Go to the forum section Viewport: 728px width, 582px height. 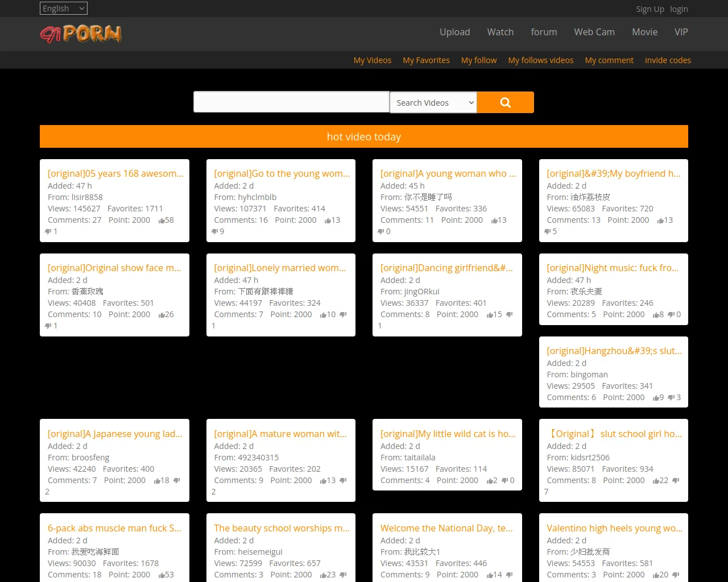pyautogui.click(x=544, y=32)
